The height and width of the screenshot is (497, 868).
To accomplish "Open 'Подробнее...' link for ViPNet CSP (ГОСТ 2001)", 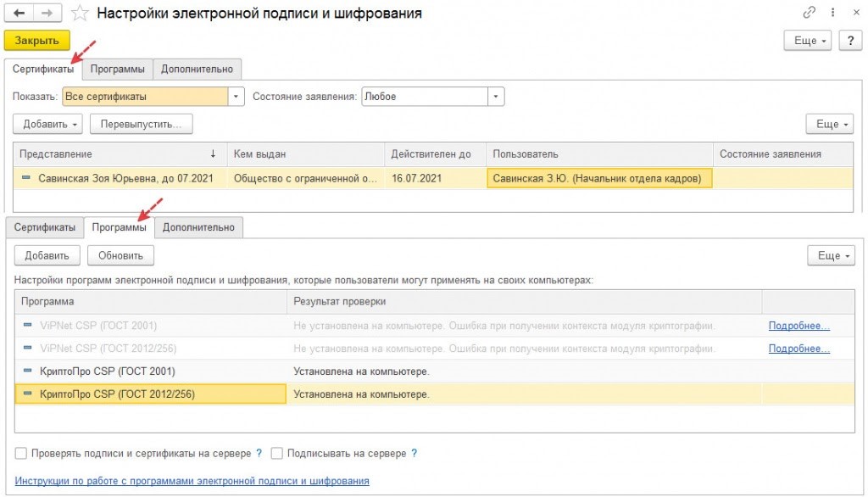I will (x=798, y=326).
